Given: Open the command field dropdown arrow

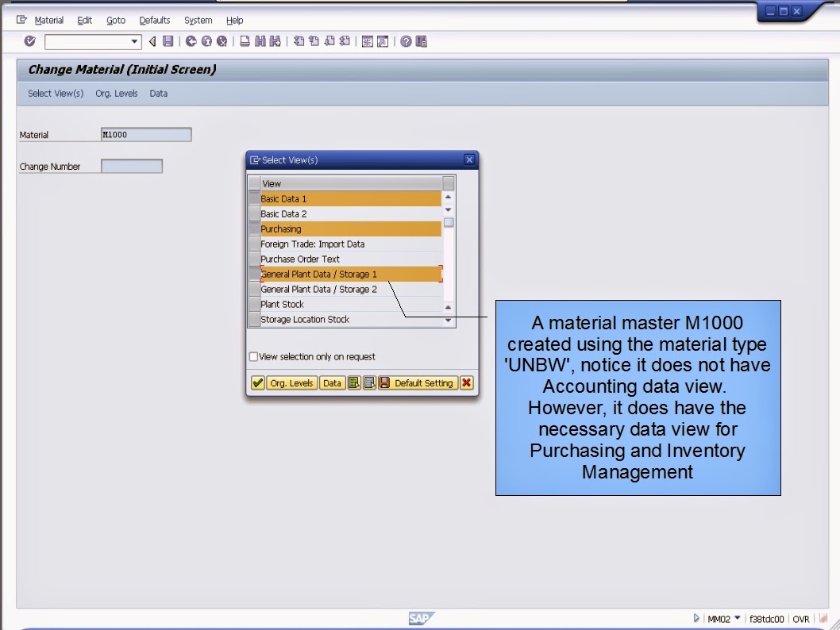Looking at the screenshot, I should [x=134, y=40].
